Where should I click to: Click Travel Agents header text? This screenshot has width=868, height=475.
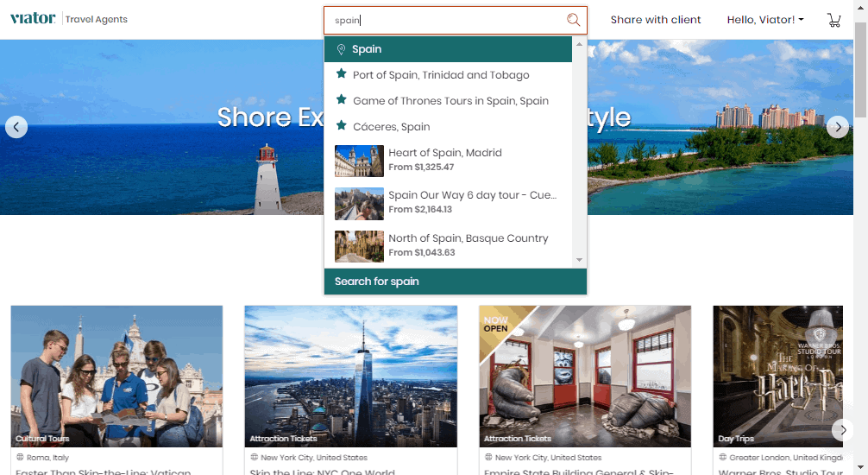point(97,19)
